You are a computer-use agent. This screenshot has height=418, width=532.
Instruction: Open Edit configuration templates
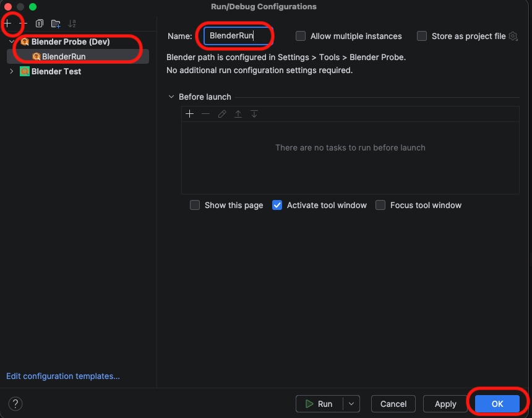(62, 376)
